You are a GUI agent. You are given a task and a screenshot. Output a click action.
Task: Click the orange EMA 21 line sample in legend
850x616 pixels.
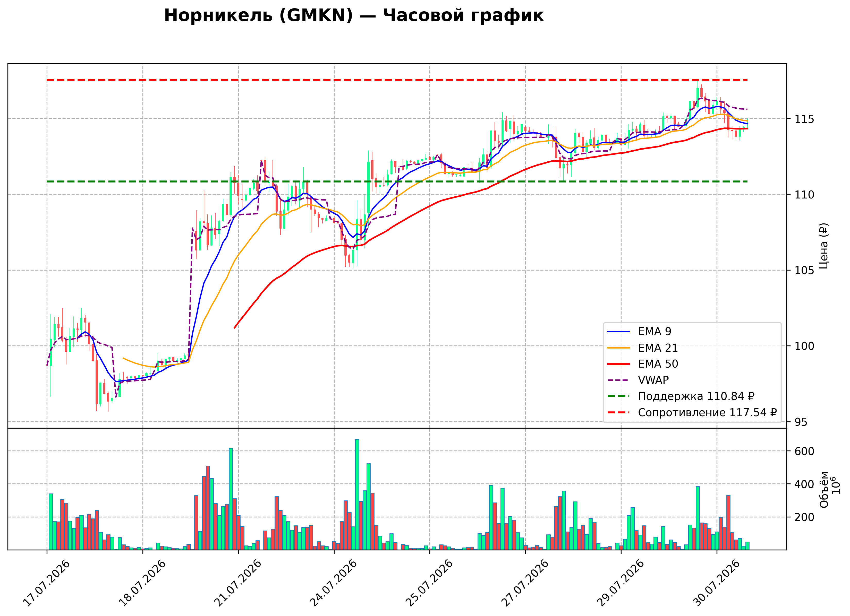point(618,348)
